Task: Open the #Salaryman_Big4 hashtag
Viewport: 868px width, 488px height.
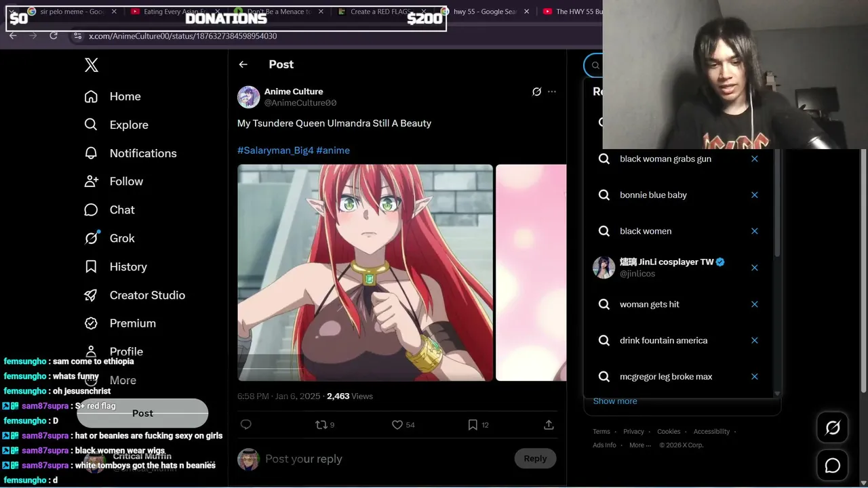Action: (x=275, y=150)
